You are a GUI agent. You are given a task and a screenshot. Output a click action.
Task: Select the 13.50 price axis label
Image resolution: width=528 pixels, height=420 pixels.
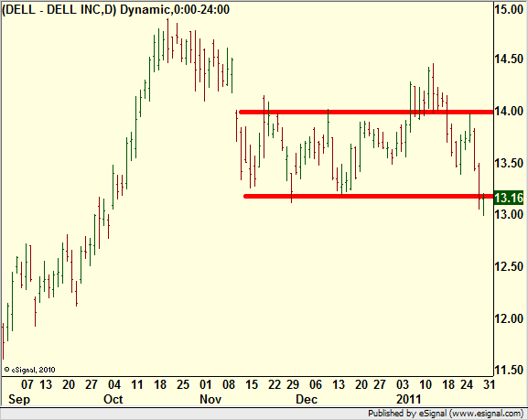click(509, 163)
